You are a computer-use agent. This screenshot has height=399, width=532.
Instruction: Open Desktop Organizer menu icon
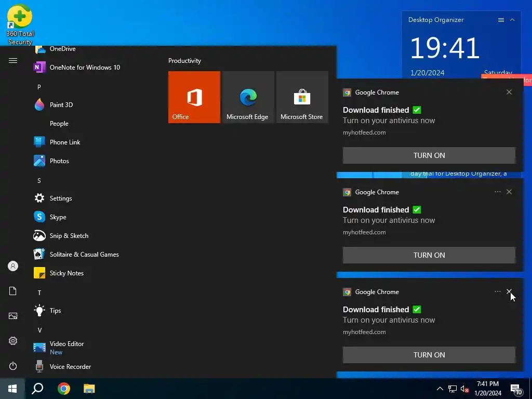501,20
